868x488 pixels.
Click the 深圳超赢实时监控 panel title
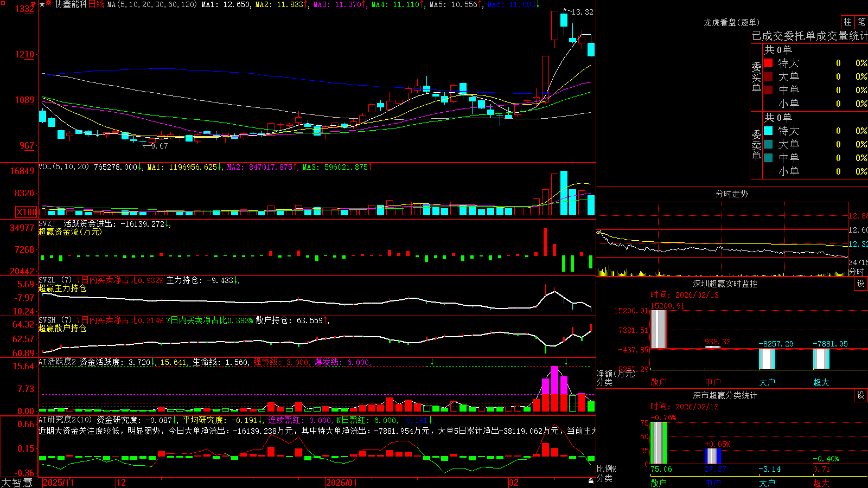tap(725, 284)
